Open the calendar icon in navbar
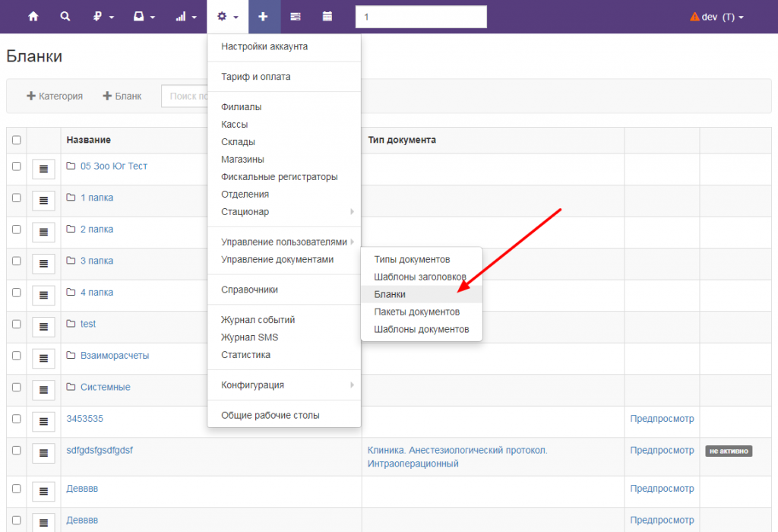This screenshot has width=778, height=532. point(327,17)
